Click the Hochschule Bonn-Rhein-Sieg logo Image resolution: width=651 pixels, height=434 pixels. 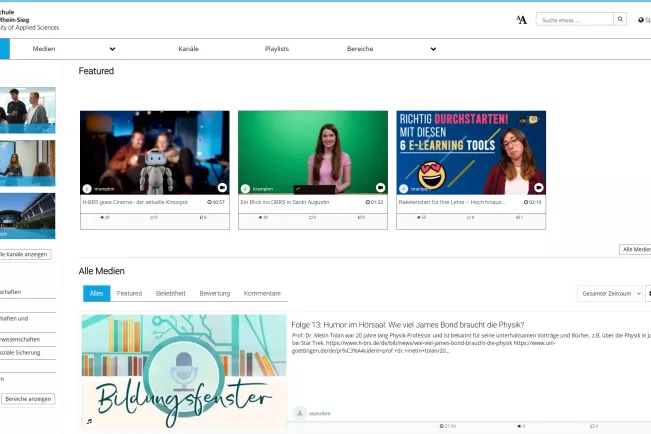[29, 20]
